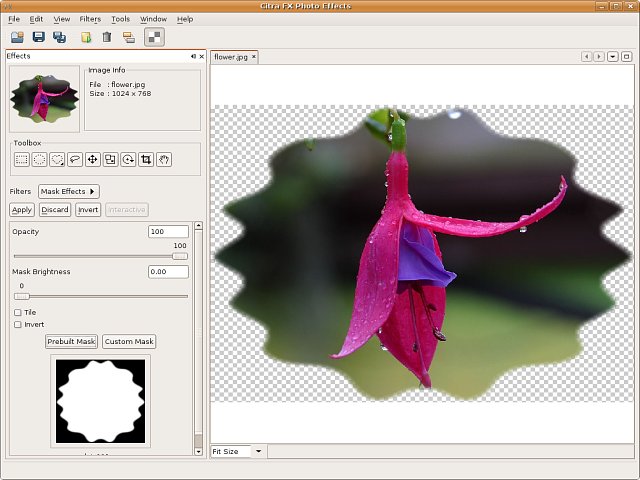Click the trash can toolbar icon
This screenshot has width=640, height=480.
(106, 38)
